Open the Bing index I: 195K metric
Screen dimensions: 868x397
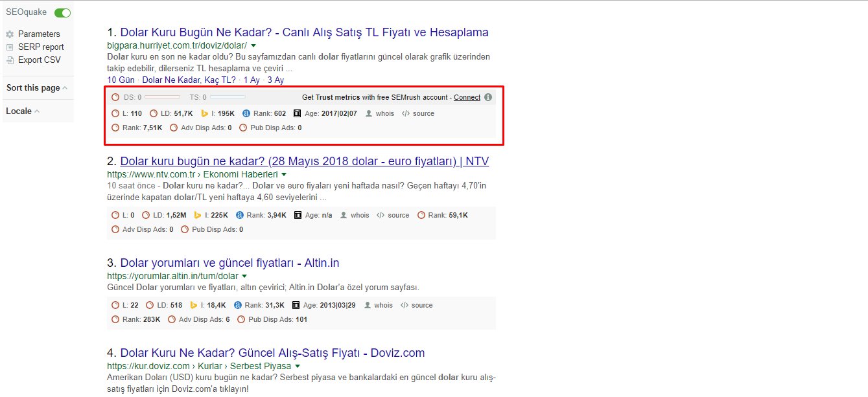[x=218, y=113]
